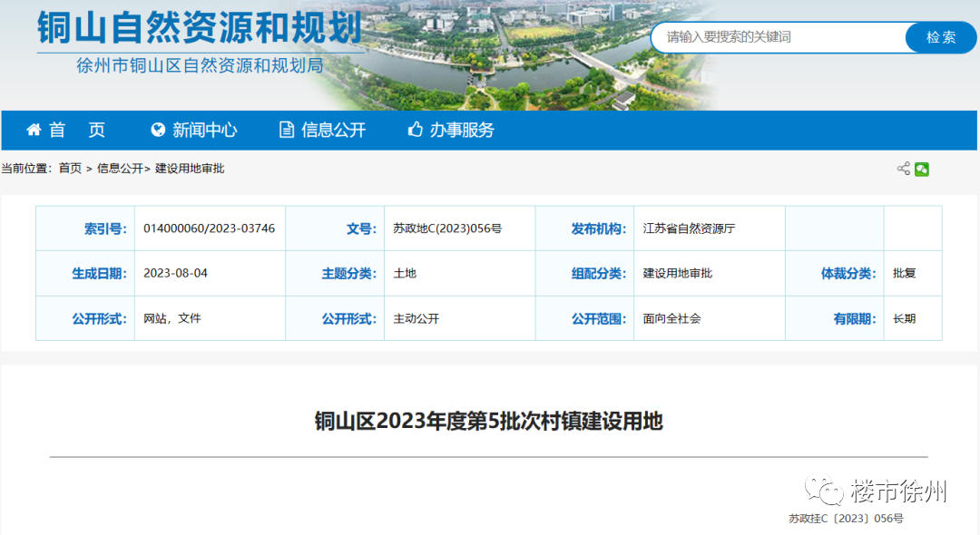Click the article title 铜山区2023年度第5批次村镇建设用地
Viewport: 980px width, 535px height.
pos(489,422)
